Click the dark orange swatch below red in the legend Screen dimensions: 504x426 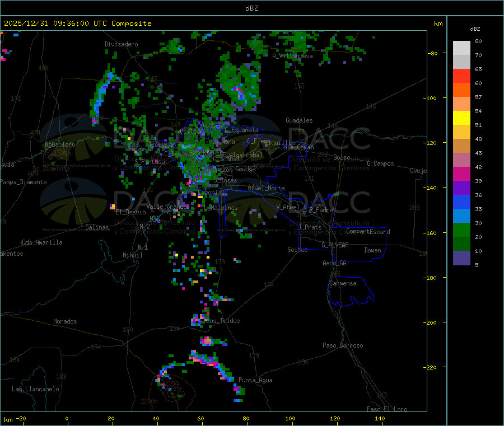461,90
